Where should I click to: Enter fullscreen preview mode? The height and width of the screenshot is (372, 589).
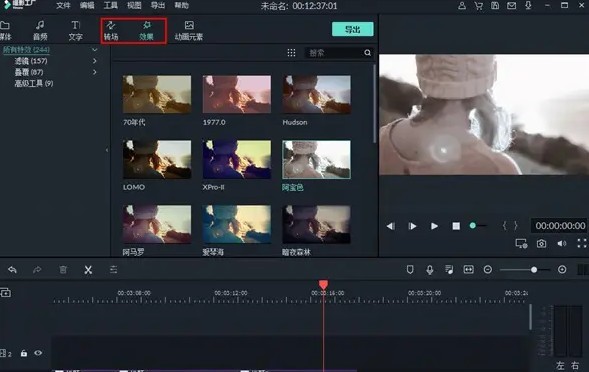coord(581,243)
